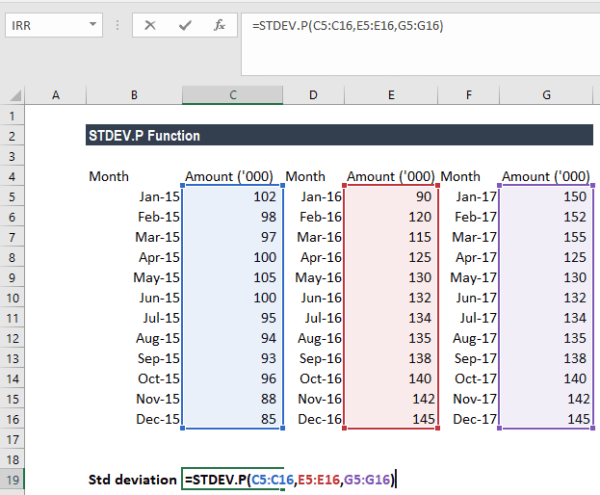Select column G header
The height and width of the screenshot is (495, 600).
coord(546,95)
